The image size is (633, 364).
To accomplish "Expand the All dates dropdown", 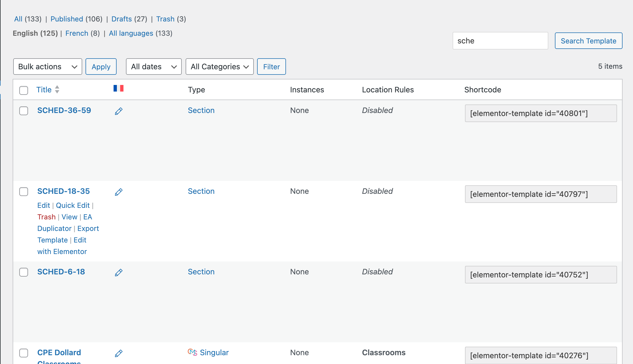I will tap(154, 67).
